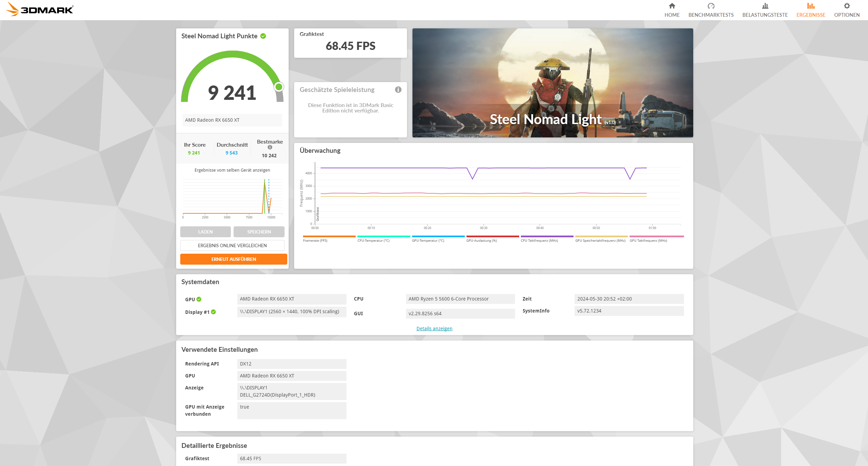The height and width of the screenshot is (466, 868).
Task: Open Optionen via gear icon
Action: click(x=846, y=6)
